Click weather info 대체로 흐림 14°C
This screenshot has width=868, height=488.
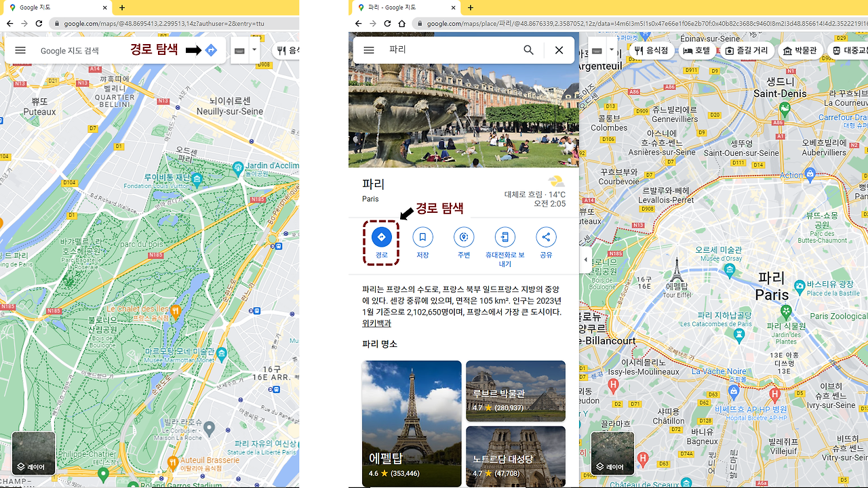pyautogui.click(x=535, y=194)
